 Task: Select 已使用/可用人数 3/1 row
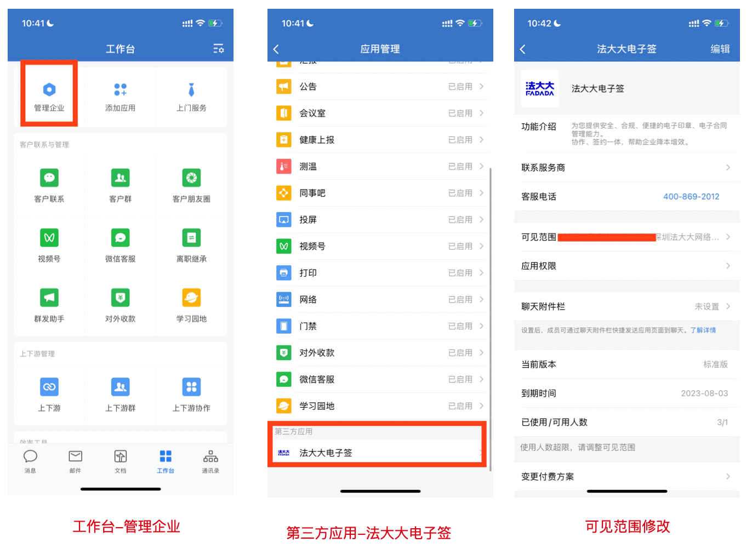(626, 422)
